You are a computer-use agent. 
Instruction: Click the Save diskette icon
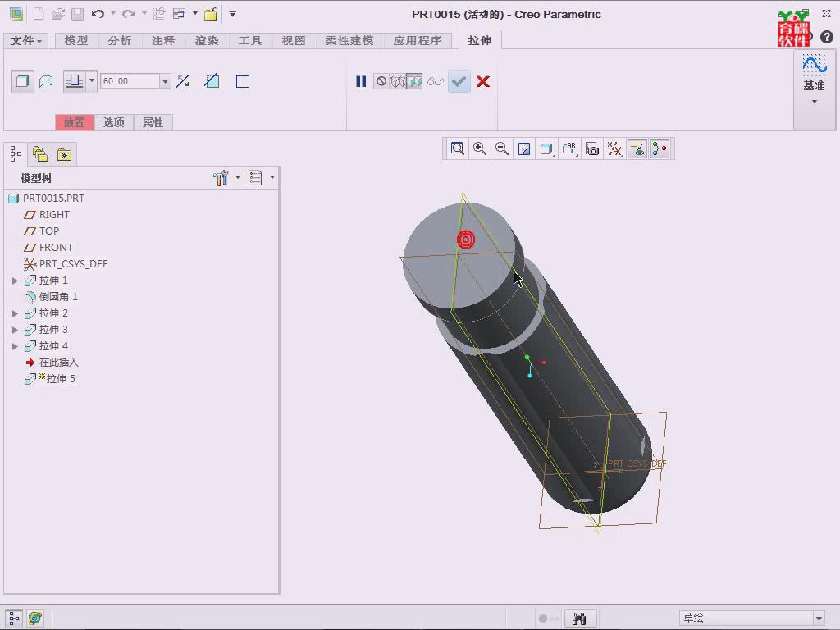(78, 14)
